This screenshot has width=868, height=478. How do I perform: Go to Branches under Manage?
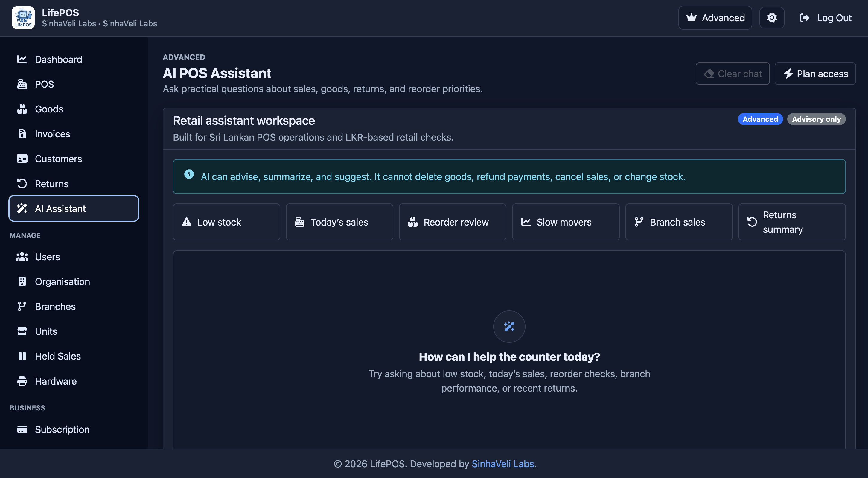click(x=74, y=306)
